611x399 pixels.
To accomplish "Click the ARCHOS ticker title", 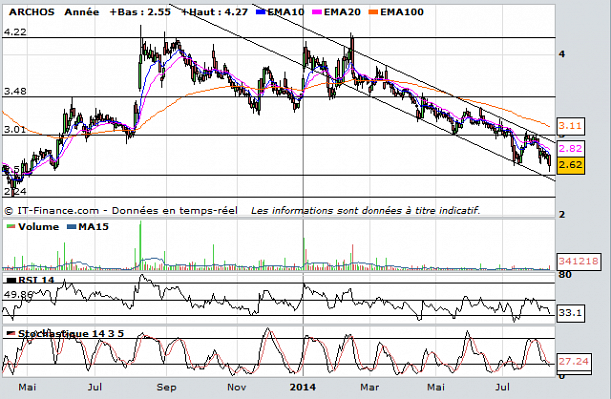I will (x=32, y=12).
